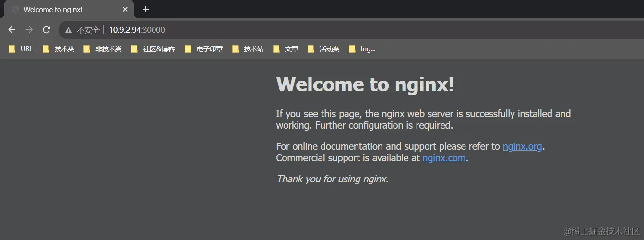Viewport: 644px width, 240px height.
Task: Click the 'Welcome to nginx!' page heading
Action: (365, 84)
